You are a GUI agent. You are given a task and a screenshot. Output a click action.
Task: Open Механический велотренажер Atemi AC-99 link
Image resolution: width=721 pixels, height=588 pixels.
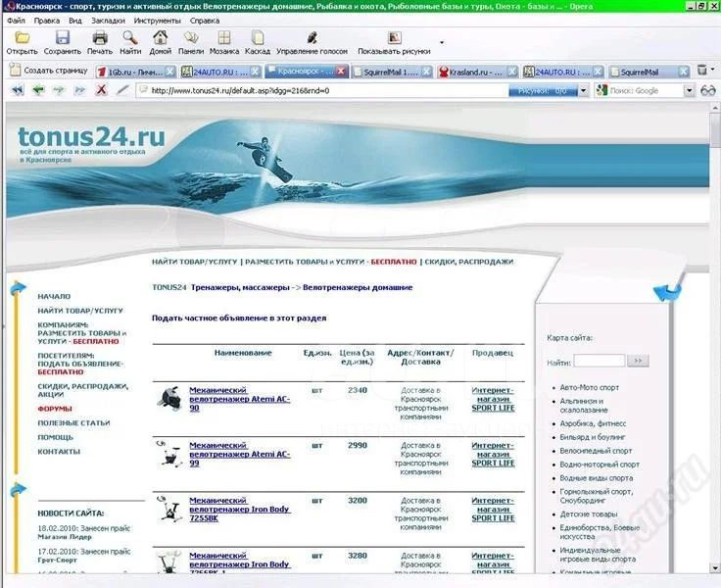click(240, 454)
